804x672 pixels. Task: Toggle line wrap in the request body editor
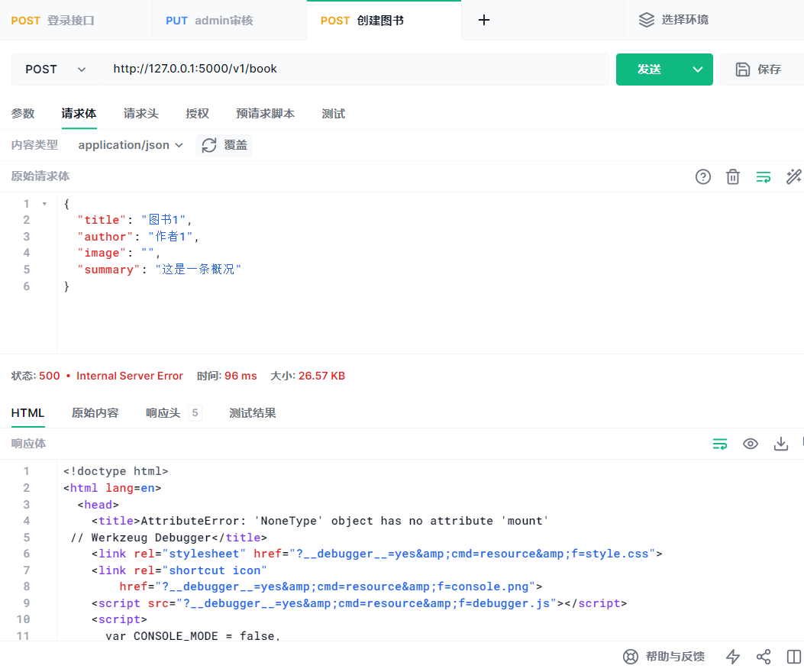point(764,176)
